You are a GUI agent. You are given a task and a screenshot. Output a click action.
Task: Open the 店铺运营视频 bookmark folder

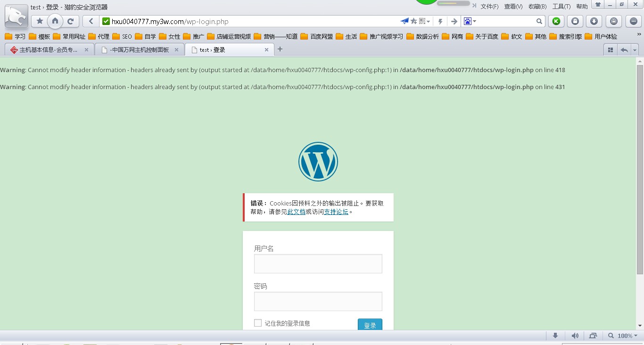point(229,36)
